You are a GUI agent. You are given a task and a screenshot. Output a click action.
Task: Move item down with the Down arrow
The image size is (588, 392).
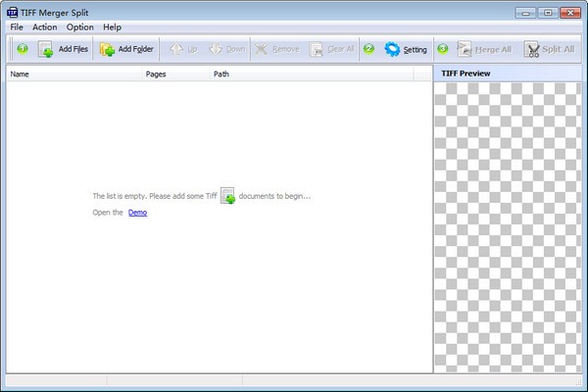point(226,49)
